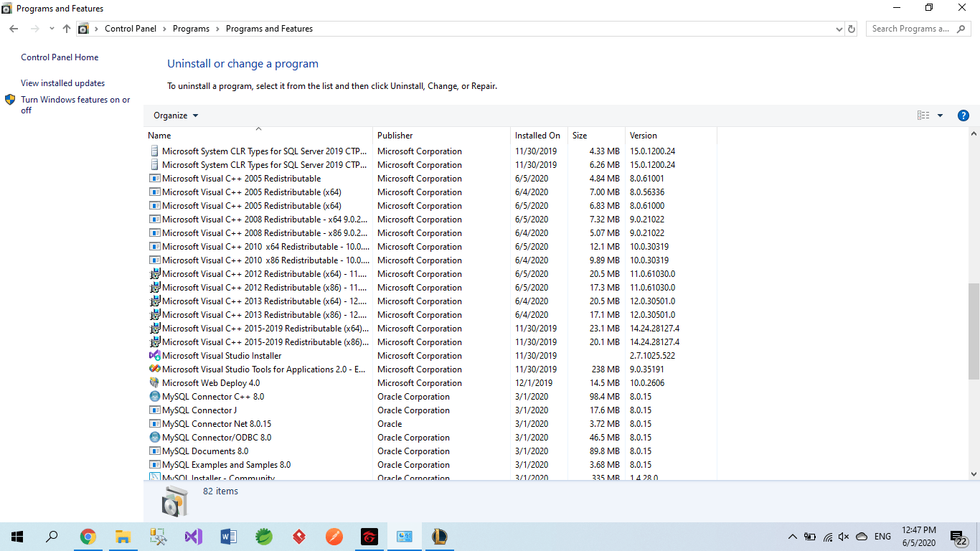Select the MySQL Examples and Samples 8.0 name
The image size is (980, 551).
pos(226,465)
